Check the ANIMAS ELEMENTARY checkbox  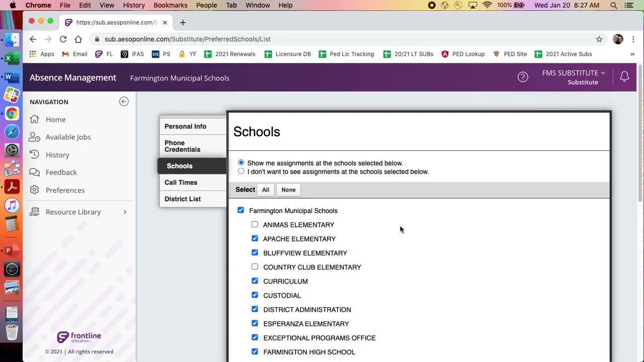[x=255, y=225]
